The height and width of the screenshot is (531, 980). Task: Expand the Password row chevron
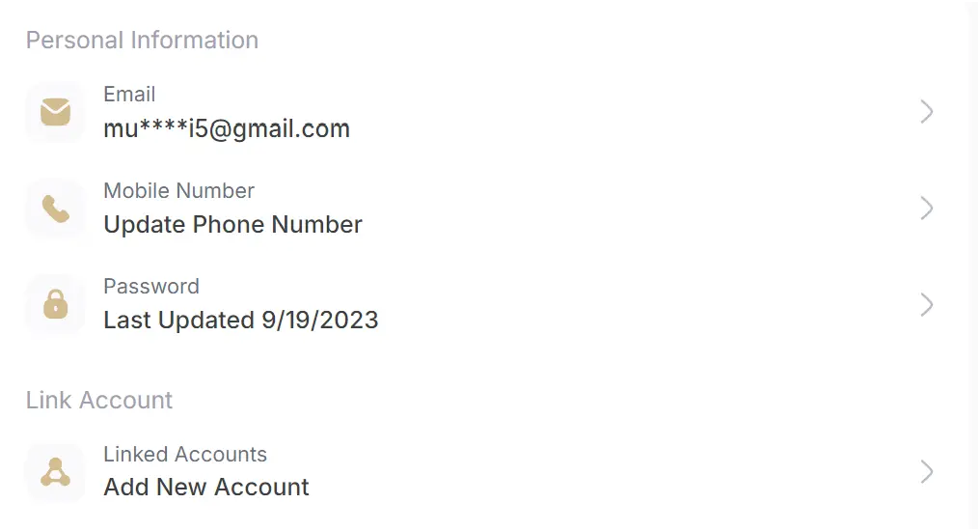[x=926, y=305]
